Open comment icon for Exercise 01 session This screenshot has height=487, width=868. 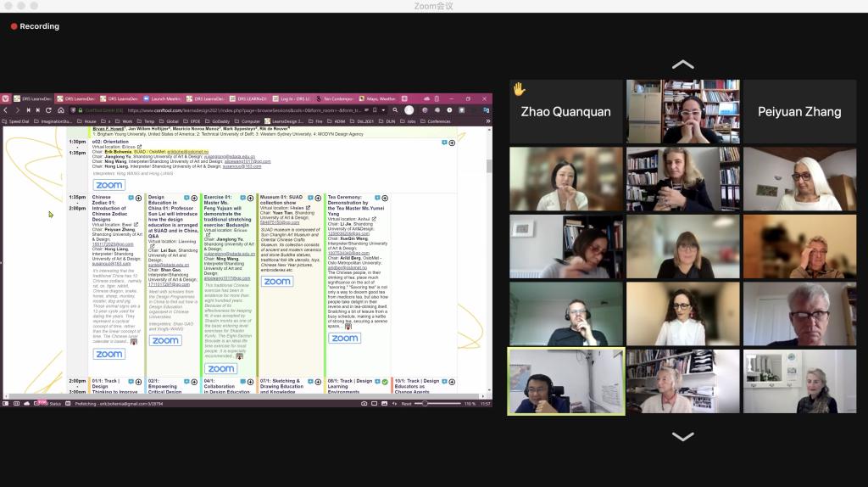point(242,197)
